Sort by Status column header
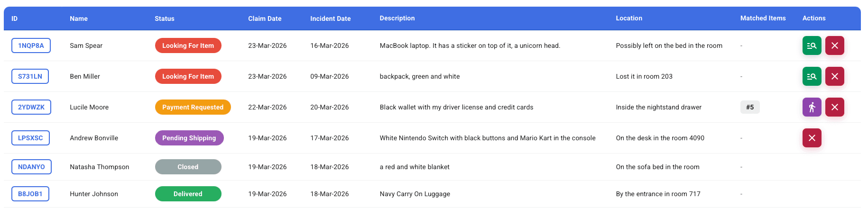The image size is (868, 208). [164, 18]
